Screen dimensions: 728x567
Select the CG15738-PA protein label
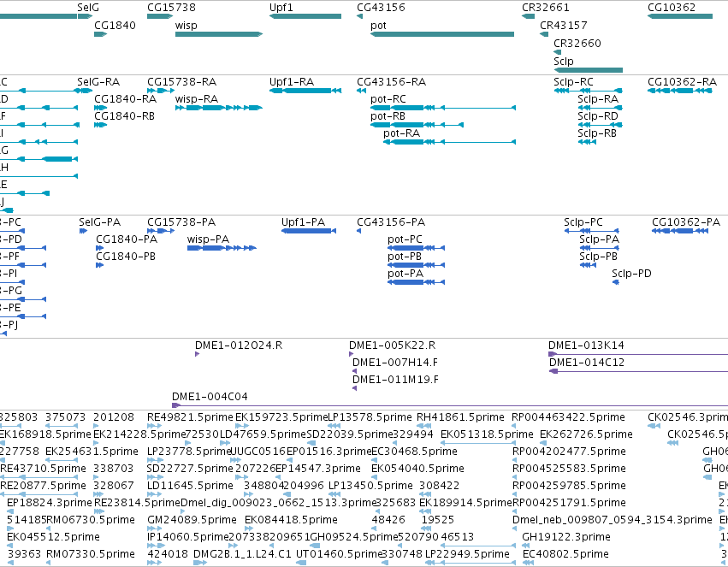(181, 222)
